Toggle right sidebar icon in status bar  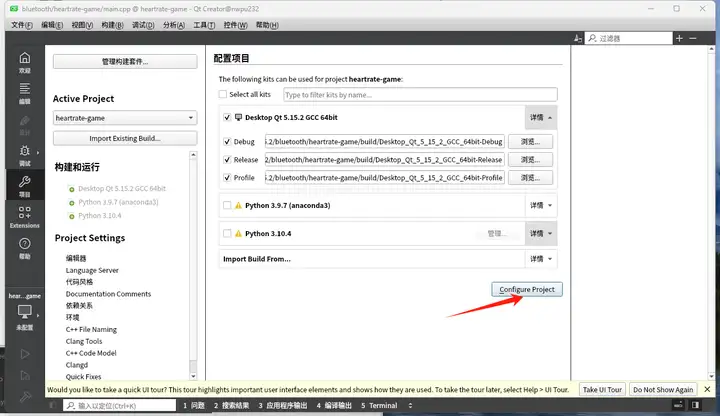point(696,405)
